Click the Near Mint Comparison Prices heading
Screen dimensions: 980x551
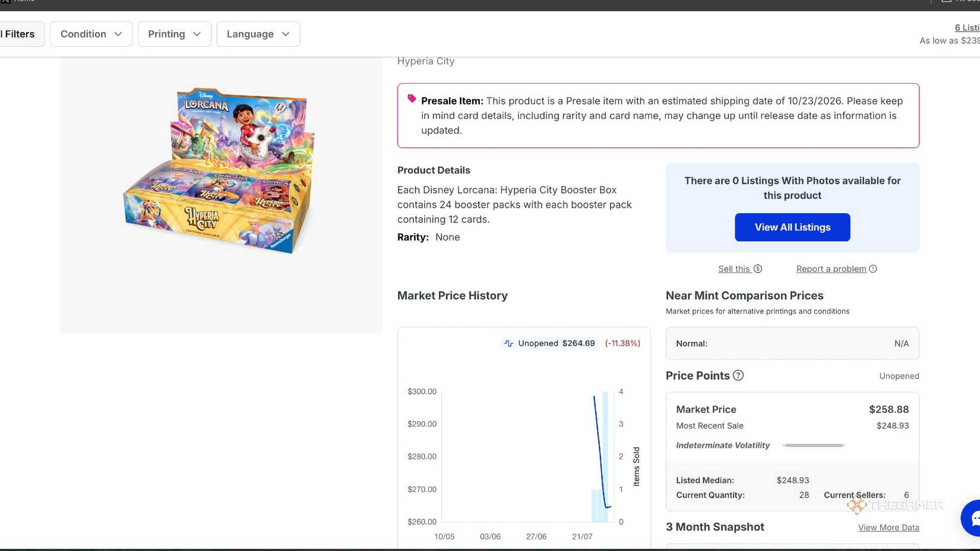[x=745, y=296]
